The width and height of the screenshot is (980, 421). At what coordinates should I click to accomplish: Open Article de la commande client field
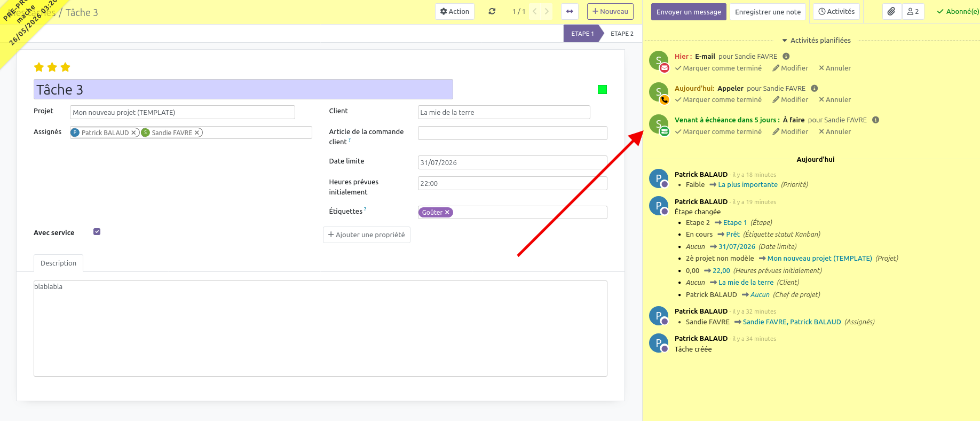(x=512, y=133)
